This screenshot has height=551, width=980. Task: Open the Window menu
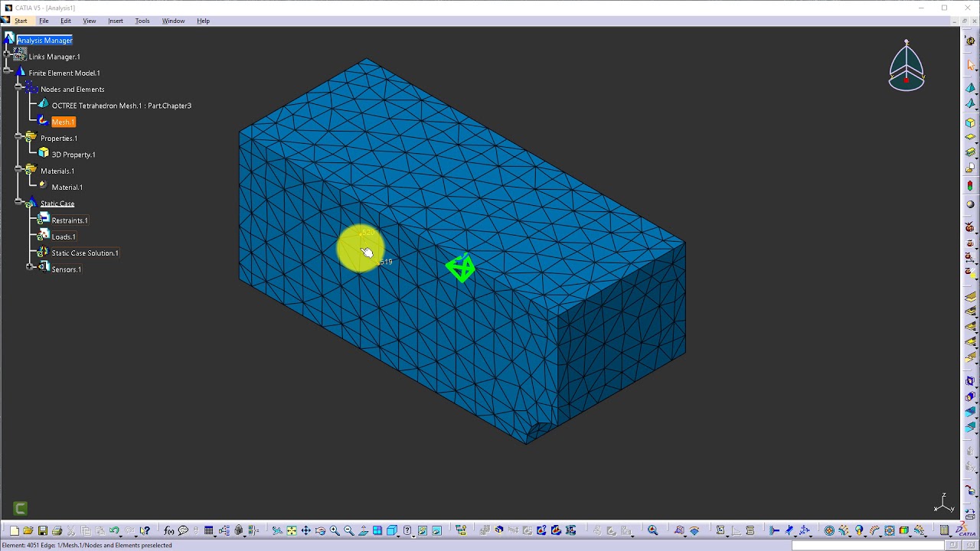(173, 21)
